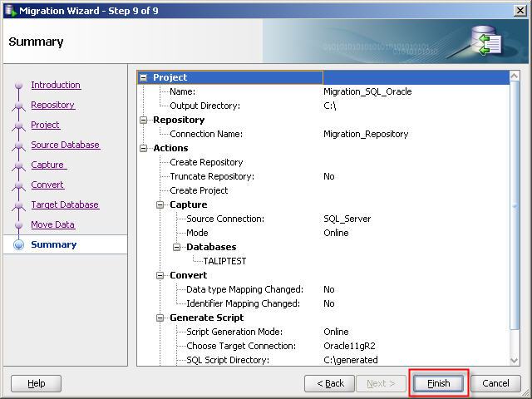The height and width of the screenshot is (399, 532).
Task: Collapse the Repository tree node
Action: point(144,120)
